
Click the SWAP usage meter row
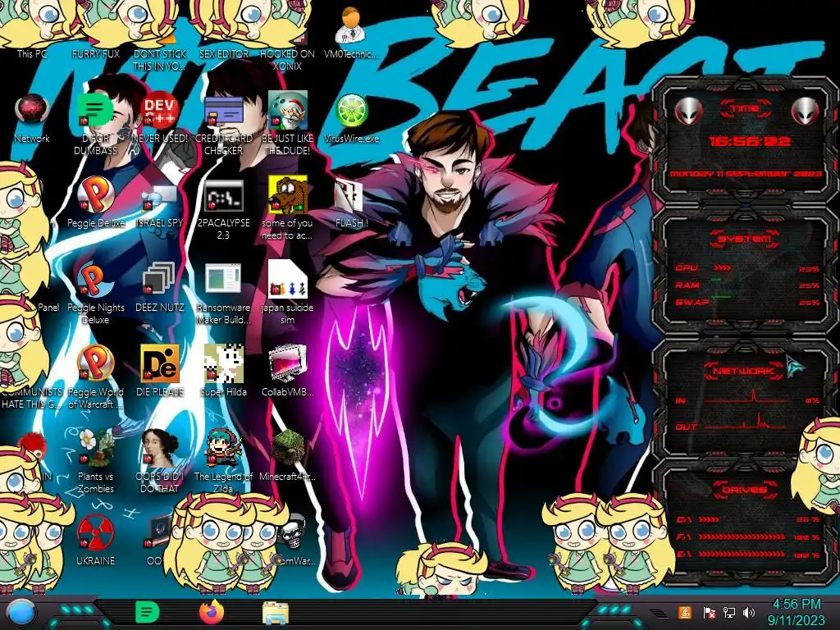(748, 302)
